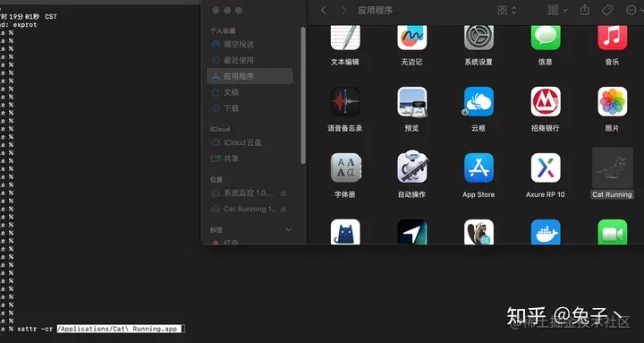This screenshot has height=343, width=644.
Task: Open the 无边记 app icon
Action: (x=411, y=38)
